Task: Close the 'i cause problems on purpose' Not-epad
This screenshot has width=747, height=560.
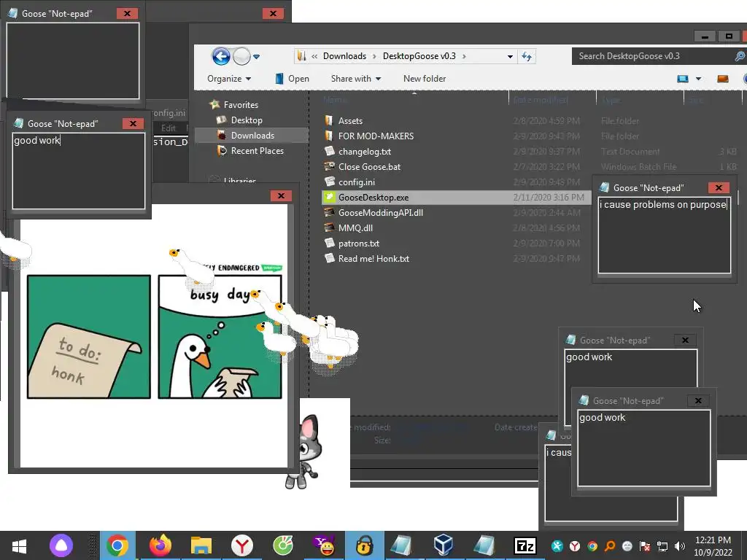Action: pyautogui.click(x=719, y=187)
